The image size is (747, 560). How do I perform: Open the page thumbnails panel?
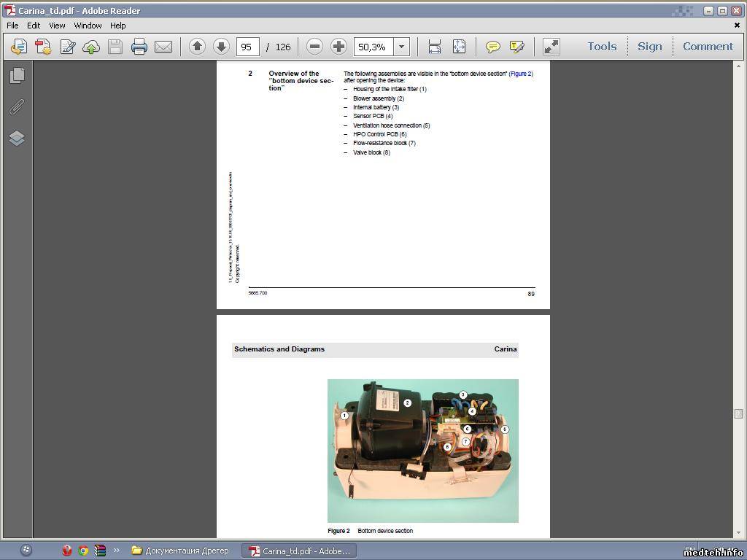(17, 75)
